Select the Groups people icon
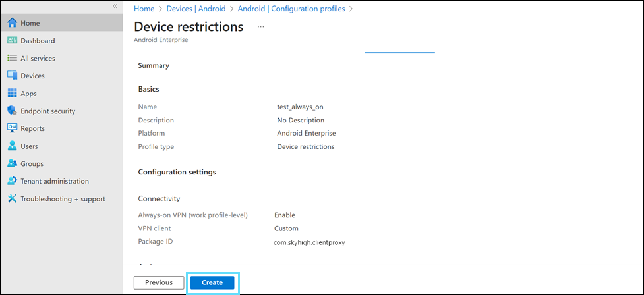The image size is (644, 295). point(12,163)
